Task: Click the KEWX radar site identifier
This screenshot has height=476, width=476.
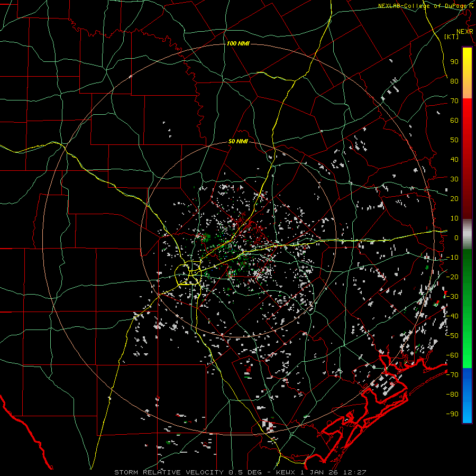Action: (x=286, y=472)
